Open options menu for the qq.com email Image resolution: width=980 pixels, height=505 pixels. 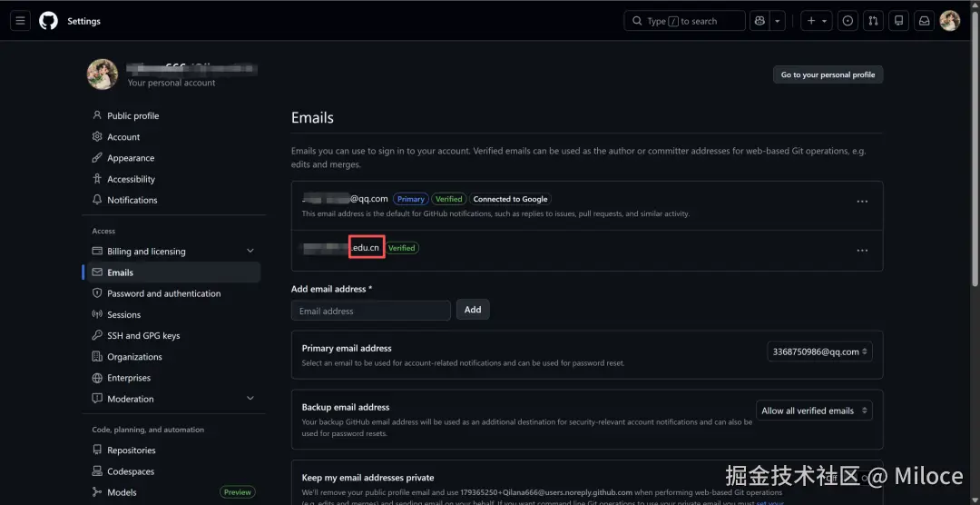[862, 202]
